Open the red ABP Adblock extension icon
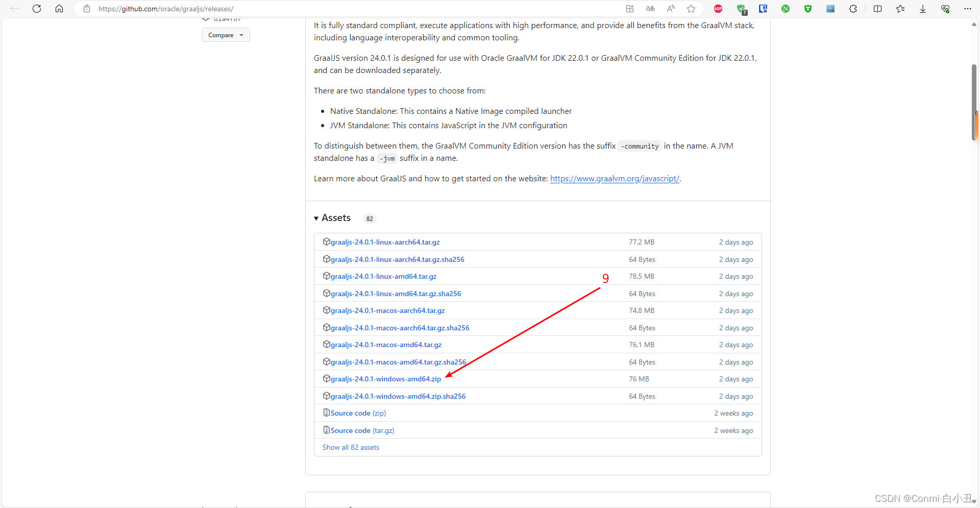Screen dimensions: 980x508 (718, 9)
